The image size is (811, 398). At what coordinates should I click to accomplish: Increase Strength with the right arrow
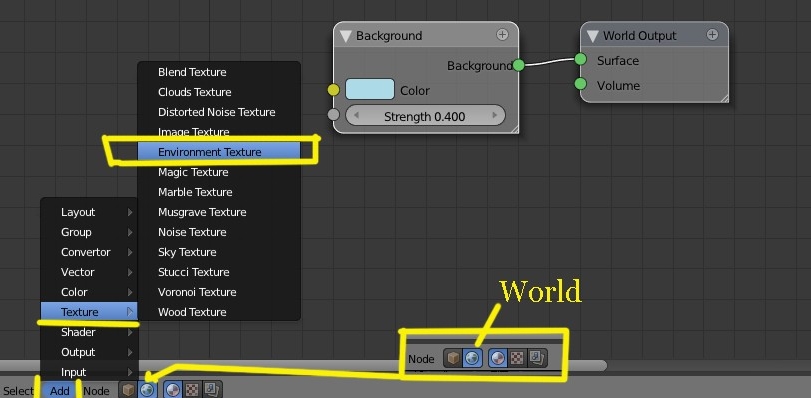click(x=494, y=116)
